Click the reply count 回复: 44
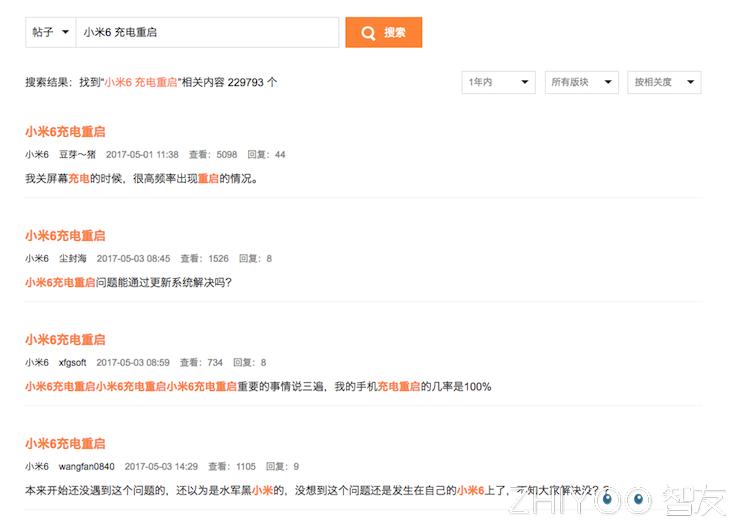This screenshot has width=740, height=523. coord(266,154)
